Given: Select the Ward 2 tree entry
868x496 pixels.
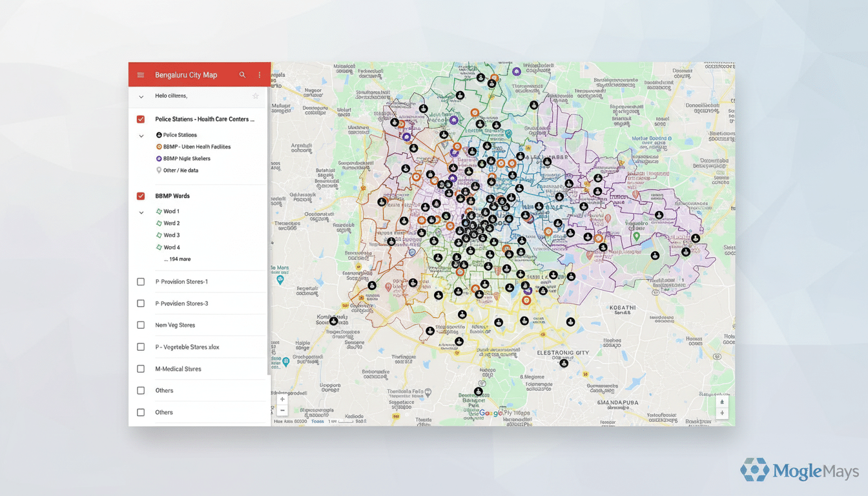Looking at the screenshot, I should click(x=170, y=223).
